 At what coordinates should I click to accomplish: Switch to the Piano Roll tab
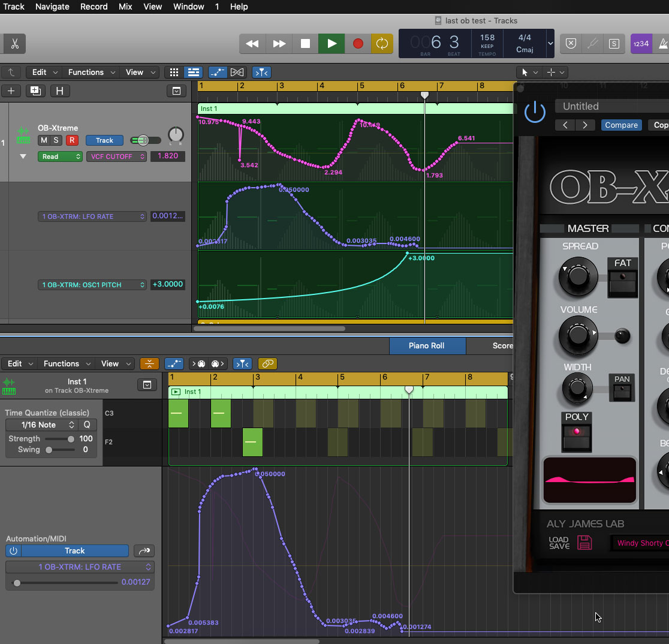pos(427,346)
